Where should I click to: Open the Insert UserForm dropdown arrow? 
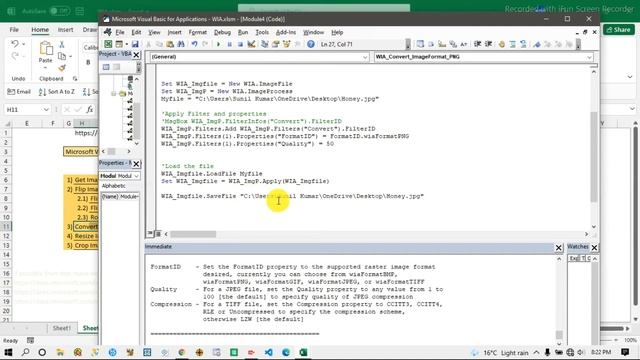click(127, 44)
